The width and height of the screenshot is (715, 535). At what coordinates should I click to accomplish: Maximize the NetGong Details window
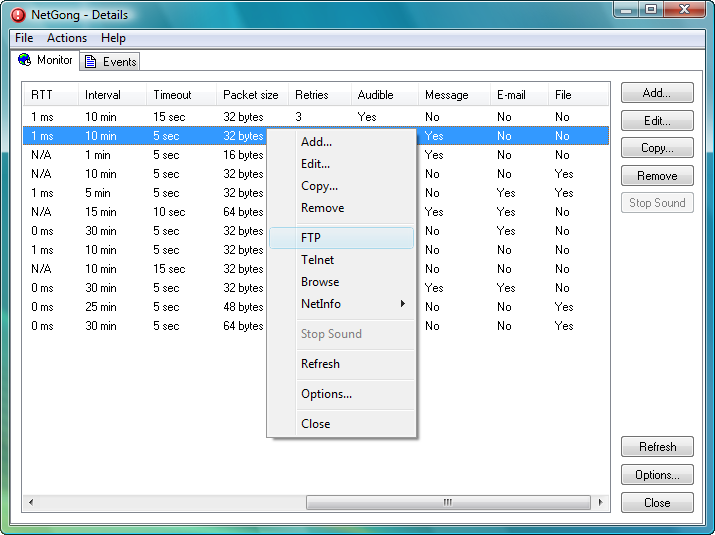coord(651,9)
